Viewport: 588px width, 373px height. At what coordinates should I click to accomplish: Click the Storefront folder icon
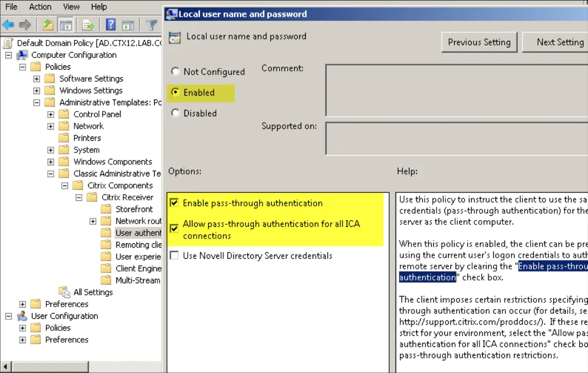click(x=106, y=209)
